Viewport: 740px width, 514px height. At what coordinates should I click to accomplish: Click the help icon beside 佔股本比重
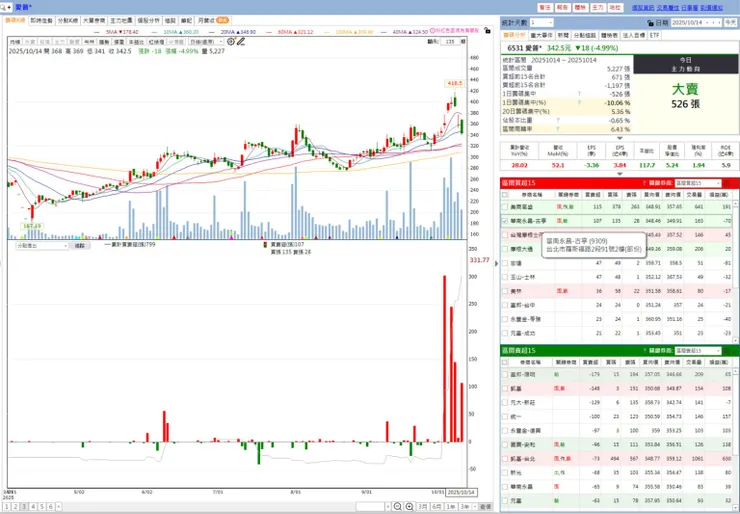[558, 120]
